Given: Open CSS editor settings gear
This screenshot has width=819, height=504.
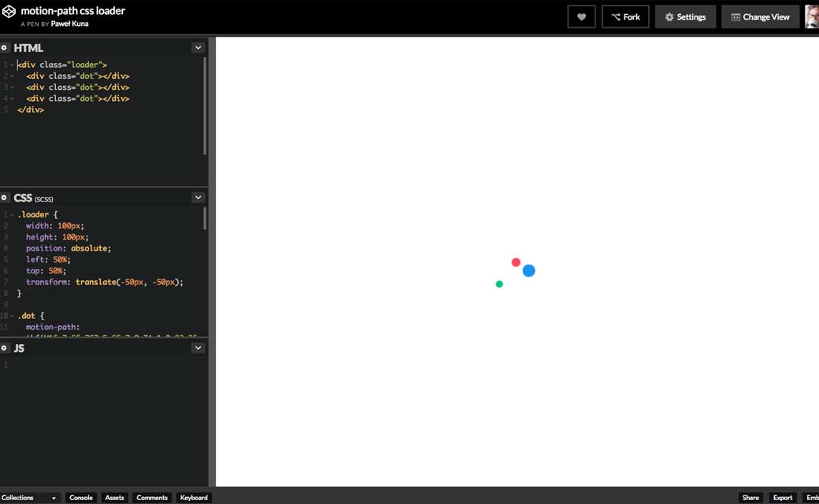Looking at the screenshot, I should click(4, 198).
